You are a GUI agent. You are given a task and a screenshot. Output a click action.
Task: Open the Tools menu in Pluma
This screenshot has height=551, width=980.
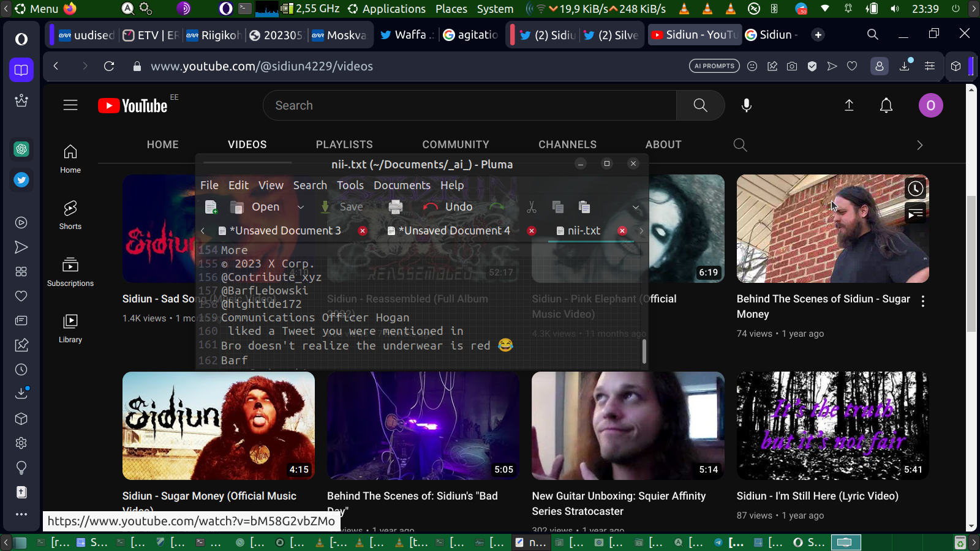point(350,185)
